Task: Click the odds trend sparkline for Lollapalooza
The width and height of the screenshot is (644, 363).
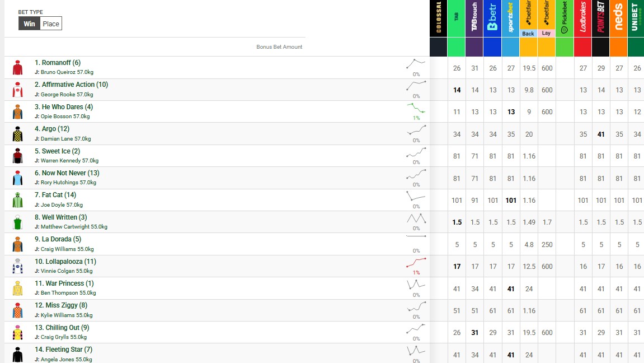Action: click(416, 262)
